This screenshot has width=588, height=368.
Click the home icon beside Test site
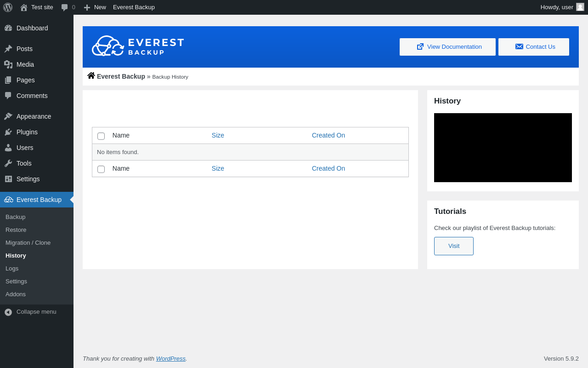(24, 7)
